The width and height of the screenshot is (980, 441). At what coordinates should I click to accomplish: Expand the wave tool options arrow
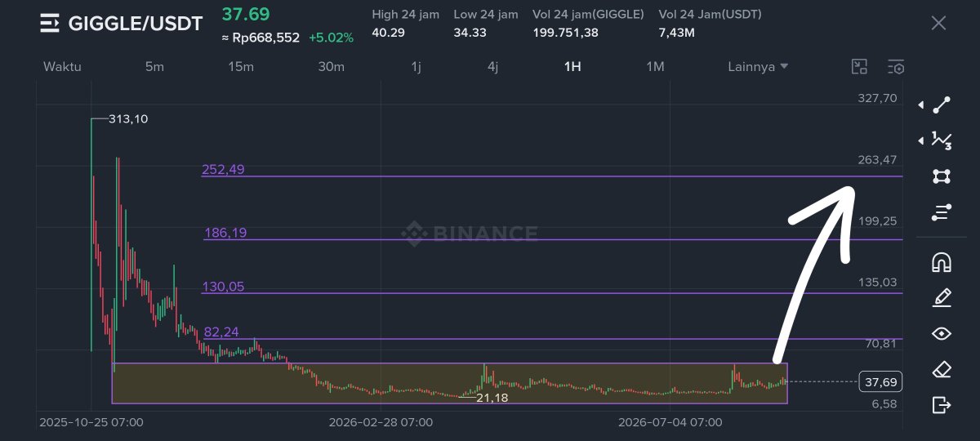tap(921, 140)
